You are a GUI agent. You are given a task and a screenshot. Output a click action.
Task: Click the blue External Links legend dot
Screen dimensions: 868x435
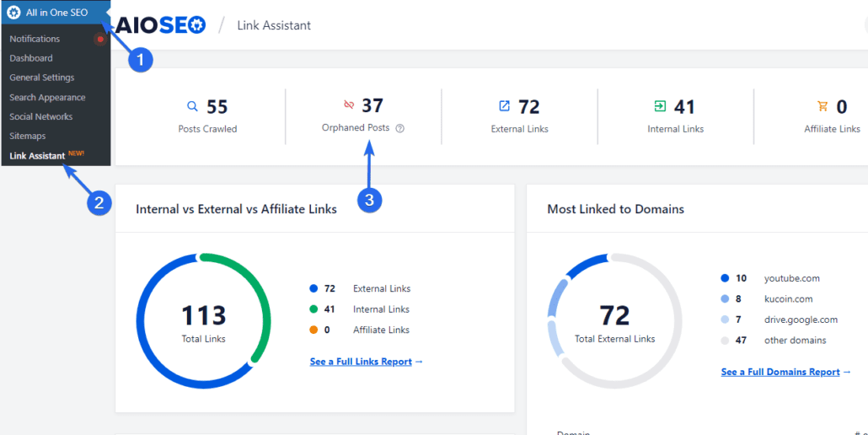pos(313,288)
